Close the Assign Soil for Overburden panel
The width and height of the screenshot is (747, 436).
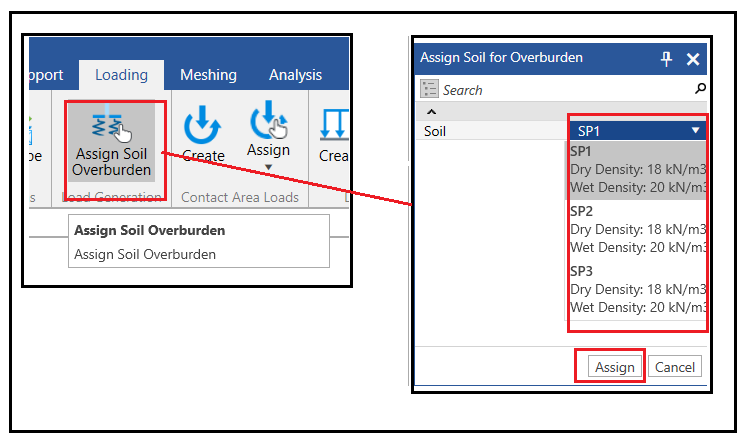point(693,59)
